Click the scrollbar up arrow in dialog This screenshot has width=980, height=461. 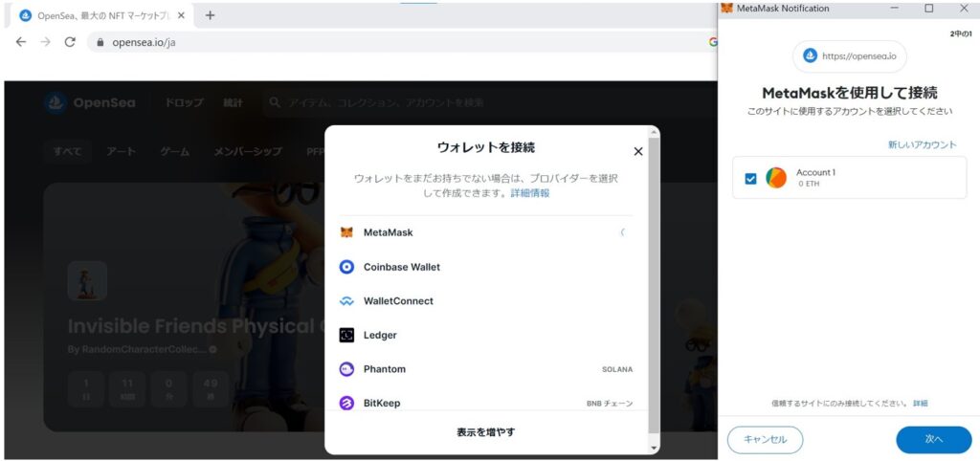pos(654,131)
